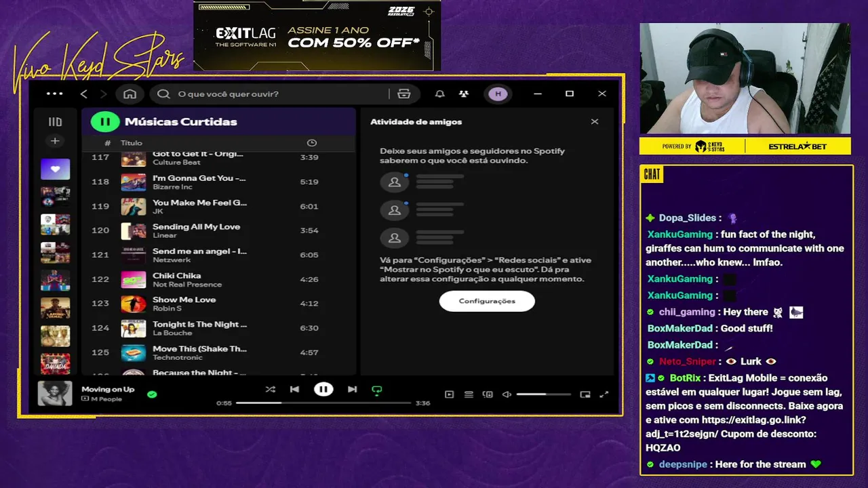Open artist link 'Technotronic'

coord(178,358)
